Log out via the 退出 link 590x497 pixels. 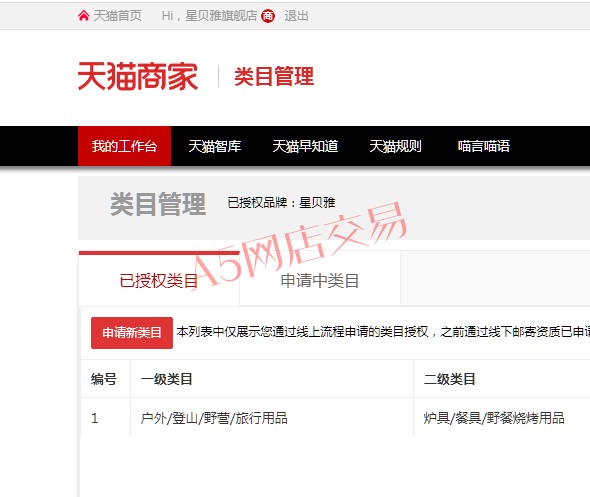tap(297, 16)
